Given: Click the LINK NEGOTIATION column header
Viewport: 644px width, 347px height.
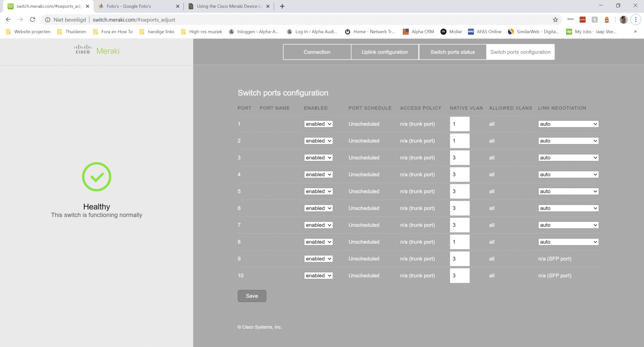Looking at the screenshot, I should click(562, 108).
